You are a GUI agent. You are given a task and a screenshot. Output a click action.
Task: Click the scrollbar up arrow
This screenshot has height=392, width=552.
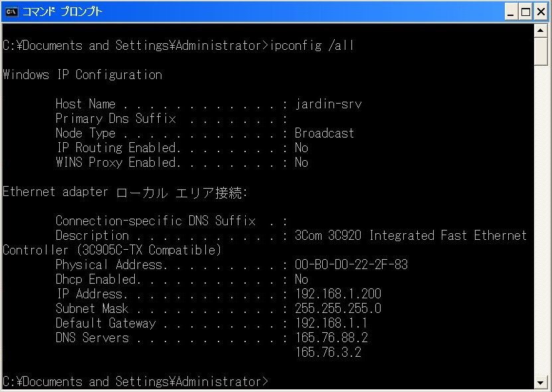click(541, 31)
